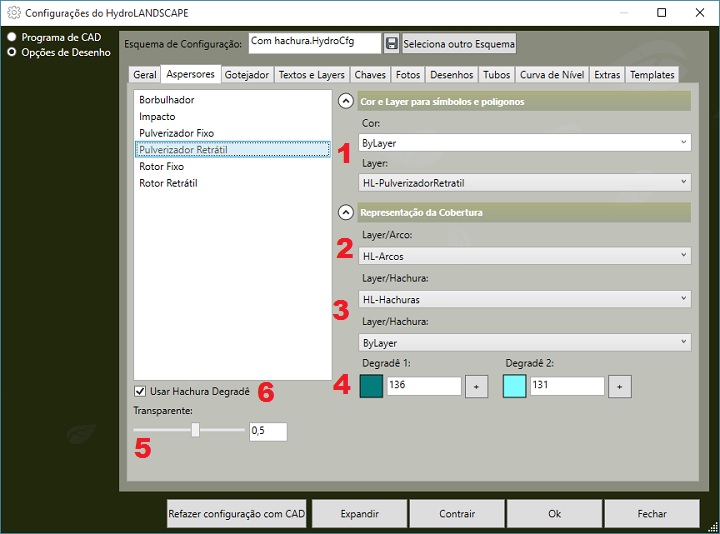The image size is (720, 534).
Task: Open the HL-PulverizadorRetratil layer dropdown
Action: click(524, 183)
